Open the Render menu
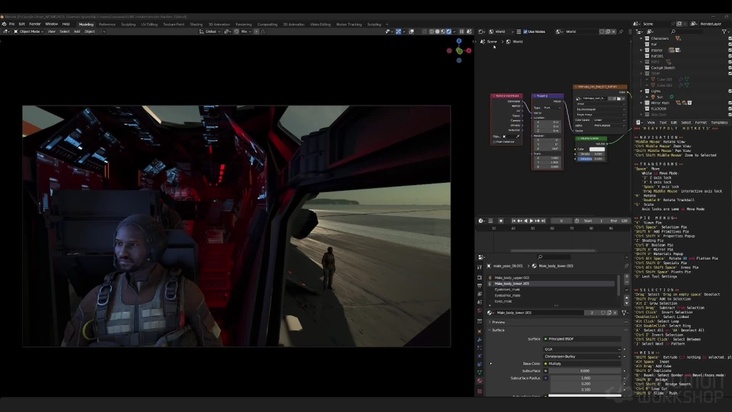 coord(35,24)
